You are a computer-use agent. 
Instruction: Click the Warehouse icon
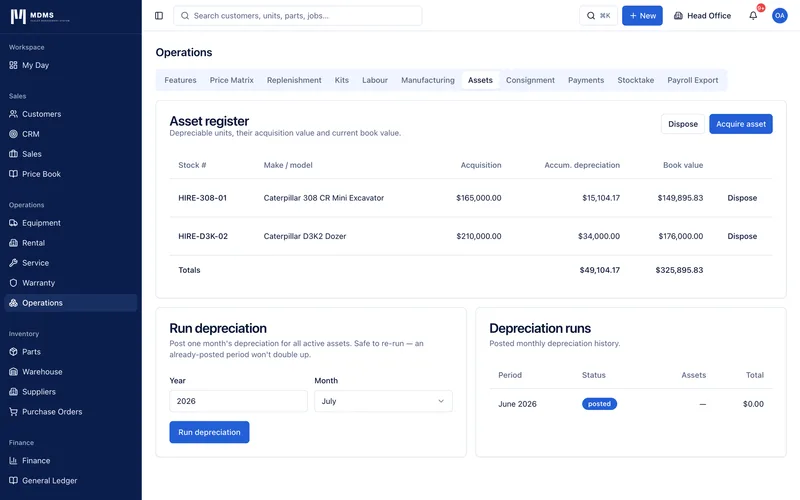tap(13, 371)
